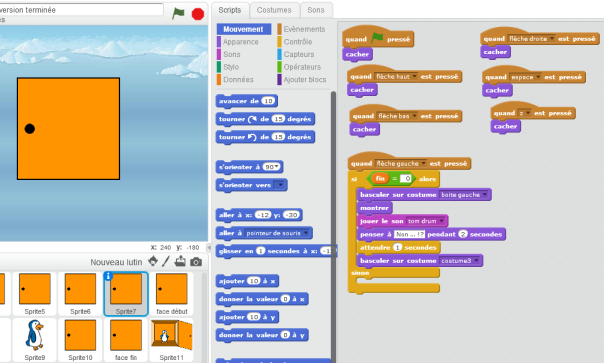Select the Capteurs block category
Viewport: 604px width, 363px height.
[299, 54]
